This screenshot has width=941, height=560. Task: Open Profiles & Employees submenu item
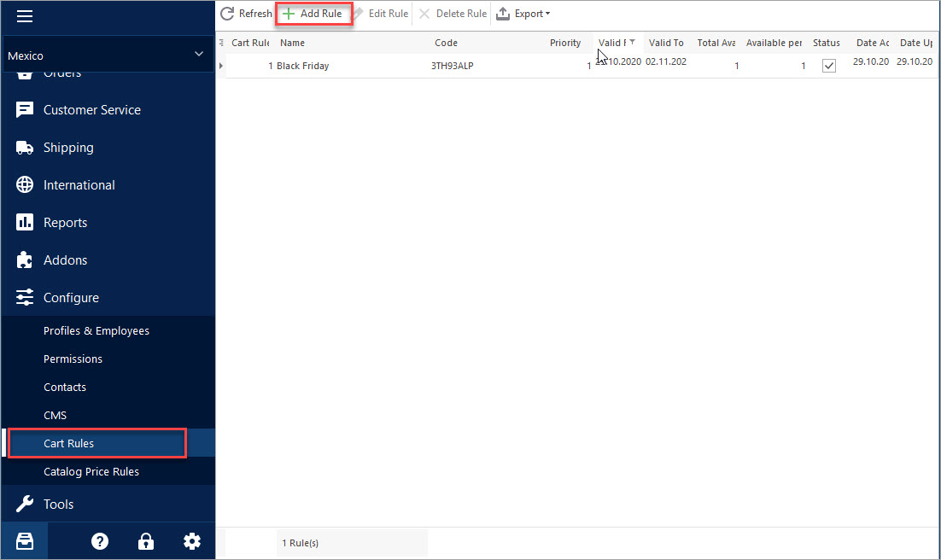pos(96,330)
